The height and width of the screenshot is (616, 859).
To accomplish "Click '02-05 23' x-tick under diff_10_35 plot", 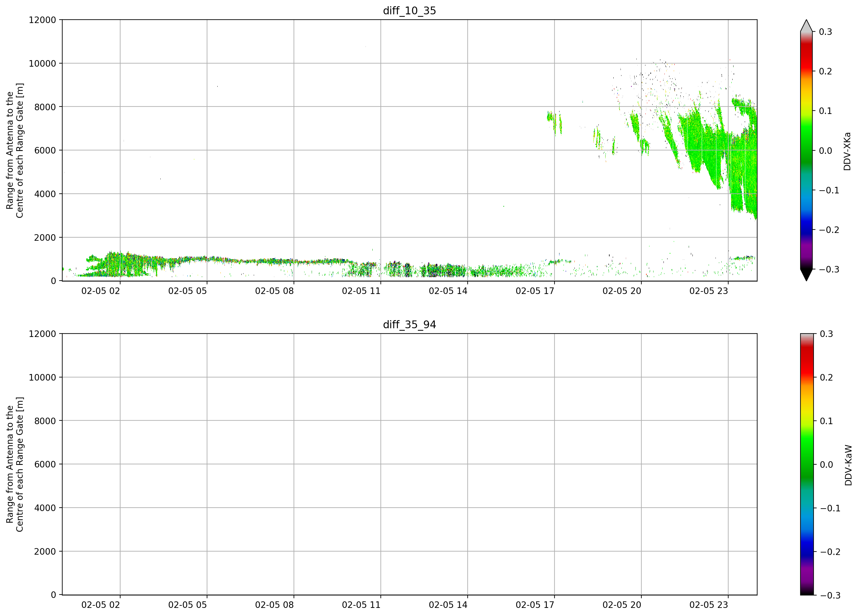I will tap(709, 291).
